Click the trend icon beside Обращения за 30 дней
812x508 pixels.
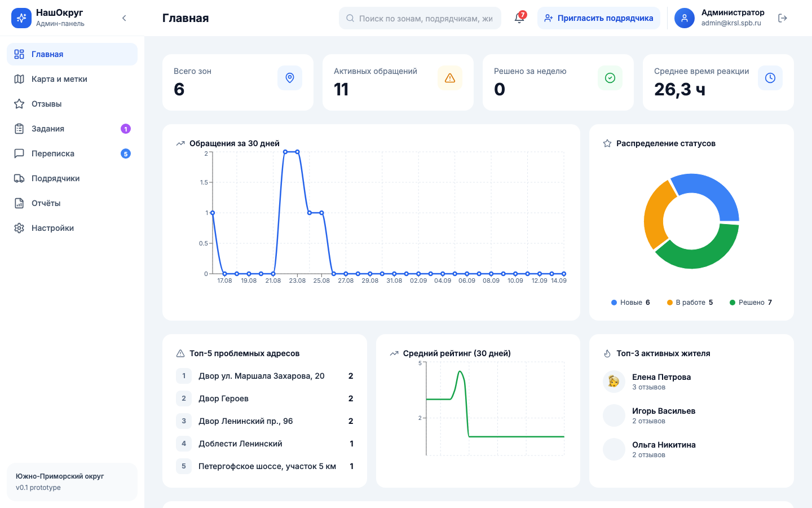(180, 143)
